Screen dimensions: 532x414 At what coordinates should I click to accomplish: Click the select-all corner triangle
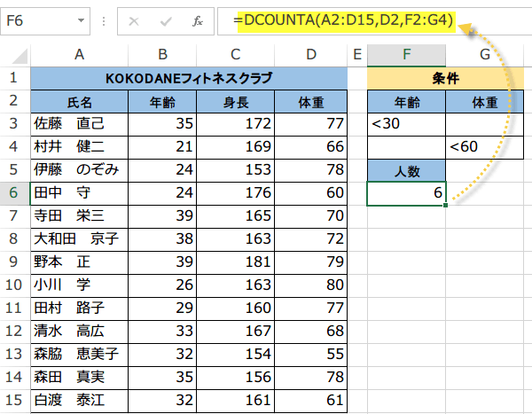[20, 56]
